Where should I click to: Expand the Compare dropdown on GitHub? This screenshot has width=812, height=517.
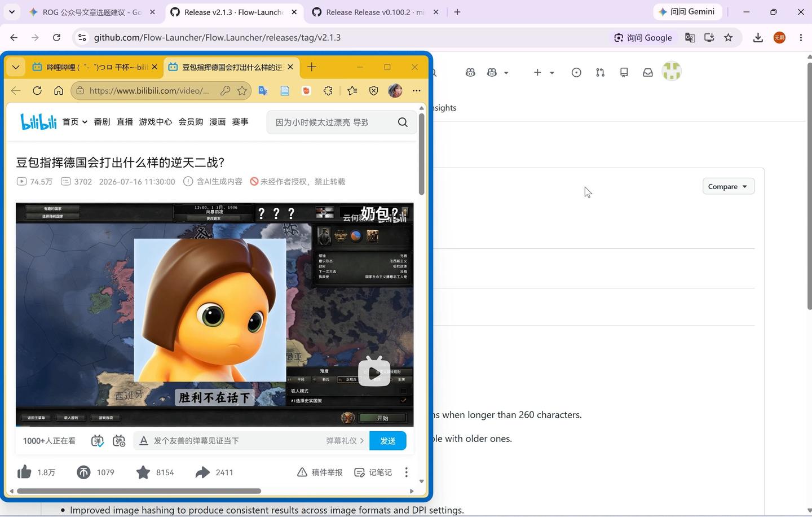[x=728, y=186]
